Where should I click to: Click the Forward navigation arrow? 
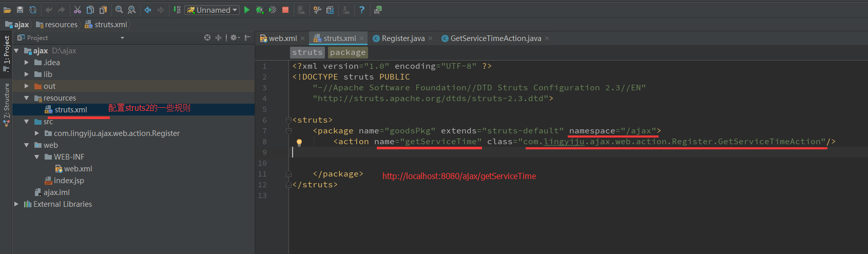click(x=161, y=10)
